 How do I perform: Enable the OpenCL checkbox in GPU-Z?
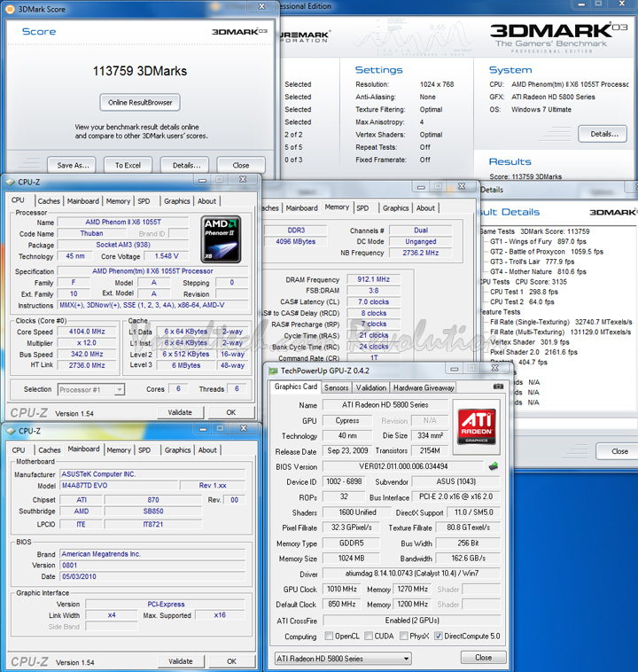point(329,636)
